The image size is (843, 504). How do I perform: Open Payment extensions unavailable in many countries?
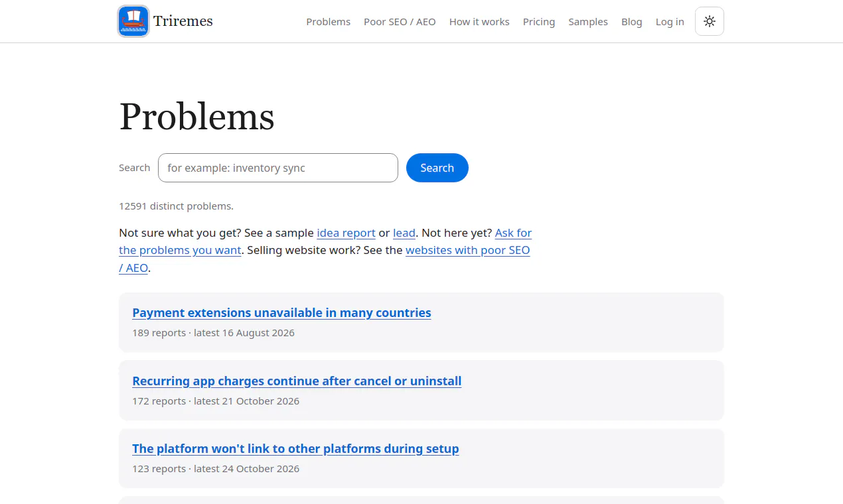281,312
